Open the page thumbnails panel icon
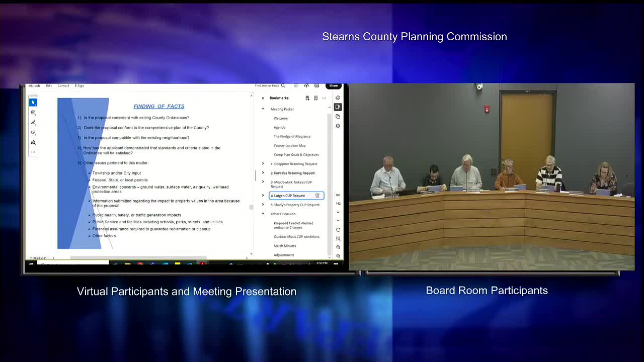 coord(338,117)
